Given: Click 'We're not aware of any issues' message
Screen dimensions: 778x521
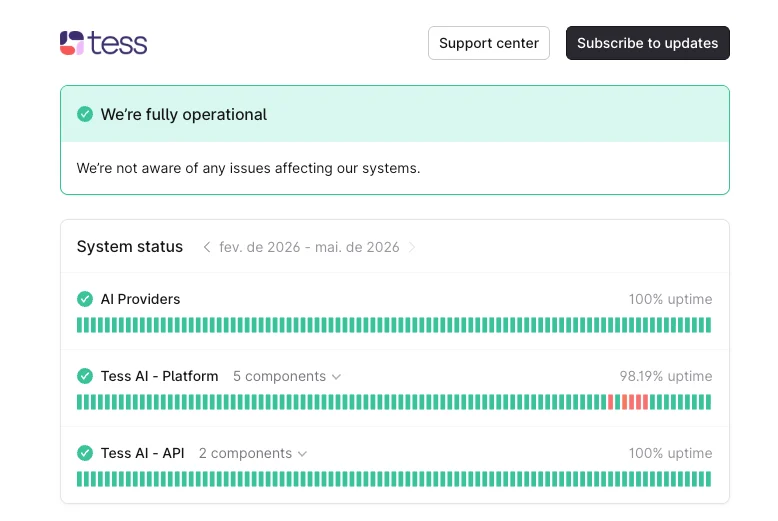Looking at the screenshot, I should coord(248,168).
